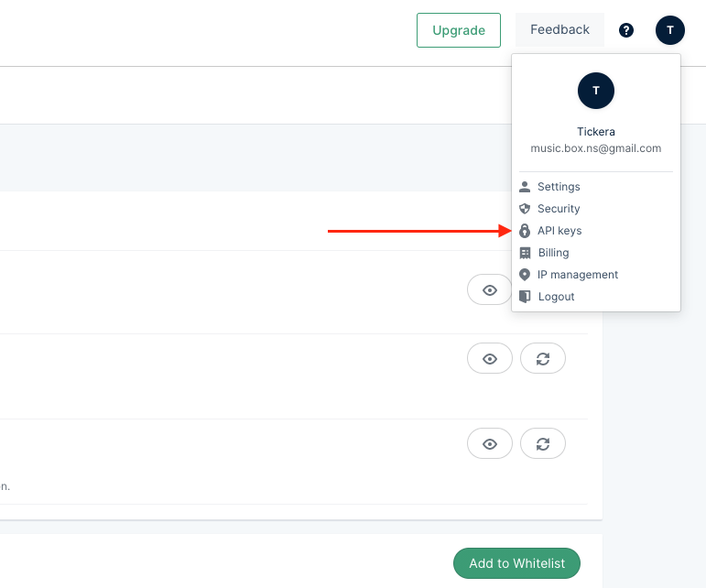706x588 pixels.
Task: Click the help question mark icon
Action: click(626, 30)
